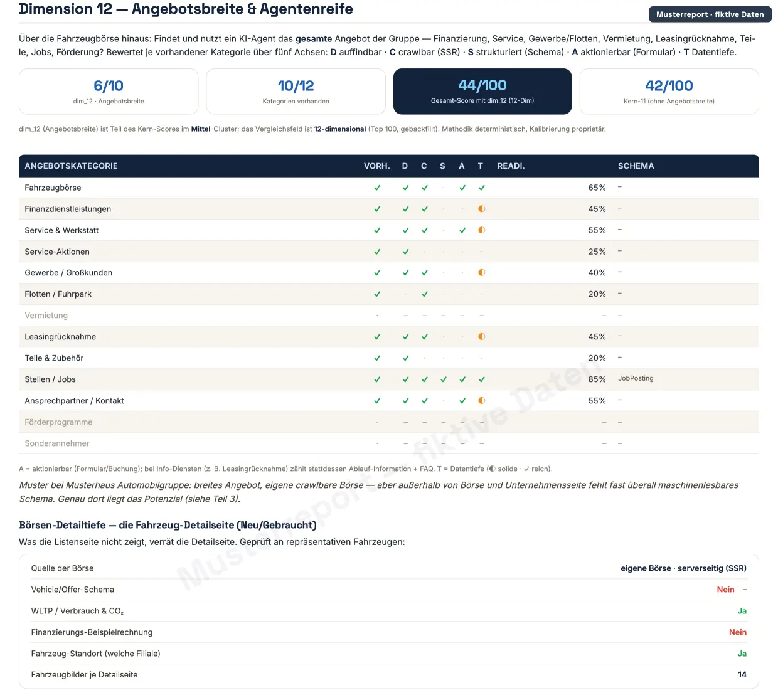Click the 14 value for Fahrzeugbilder

pos(742,675)
